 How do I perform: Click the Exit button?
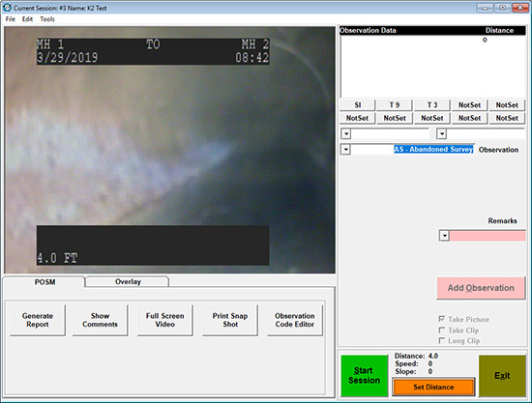coord(502,376)
